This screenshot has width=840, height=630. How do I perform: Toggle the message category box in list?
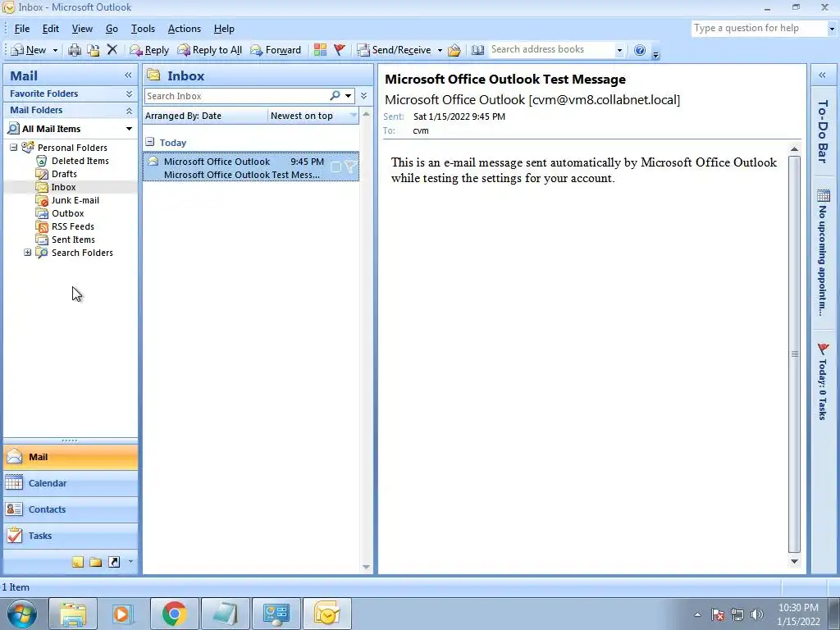(336, 167)
